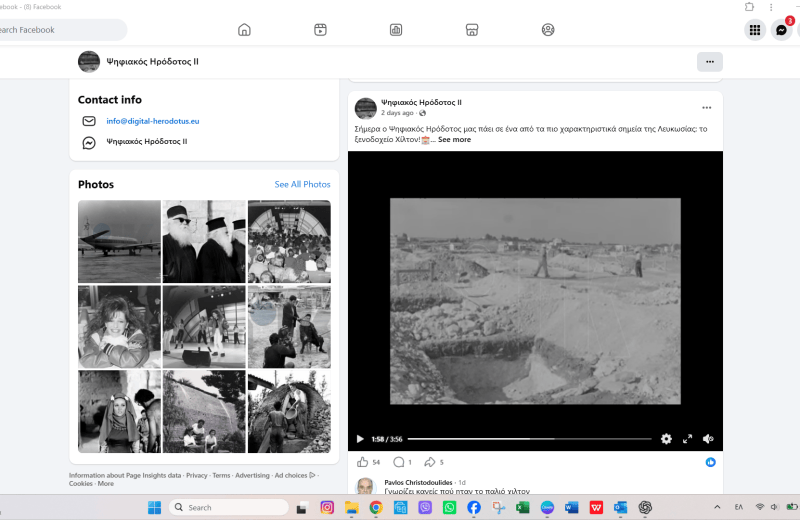Seek using the video progress bar
The height and width of the screenshot is (520, 800).
(529, 439)
